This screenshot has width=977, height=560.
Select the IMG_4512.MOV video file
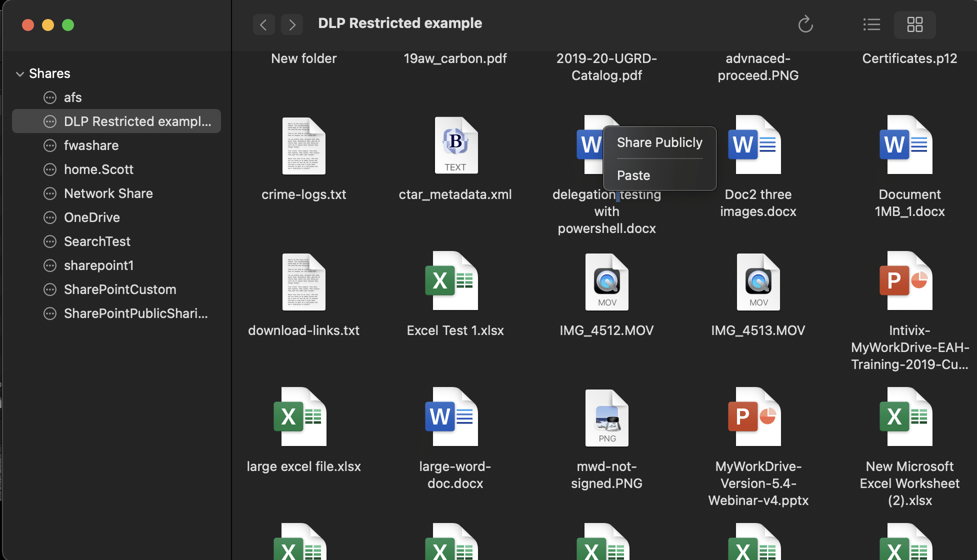[x=606, y=282]
